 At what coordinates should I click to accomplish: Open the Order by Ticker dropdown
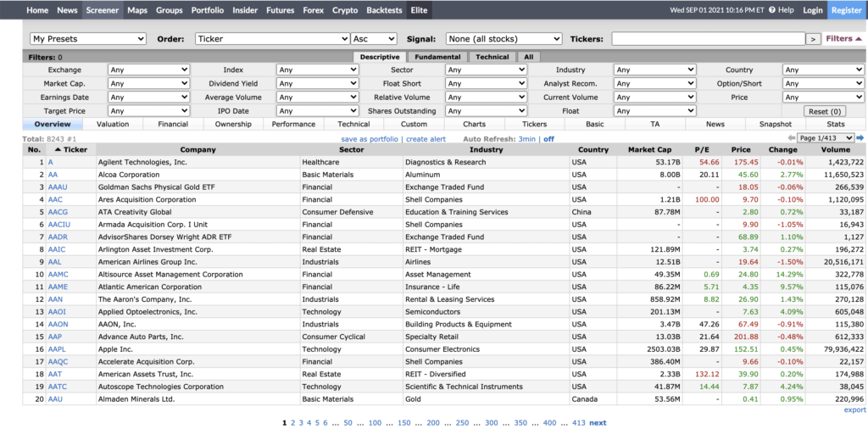click(272, 39)
